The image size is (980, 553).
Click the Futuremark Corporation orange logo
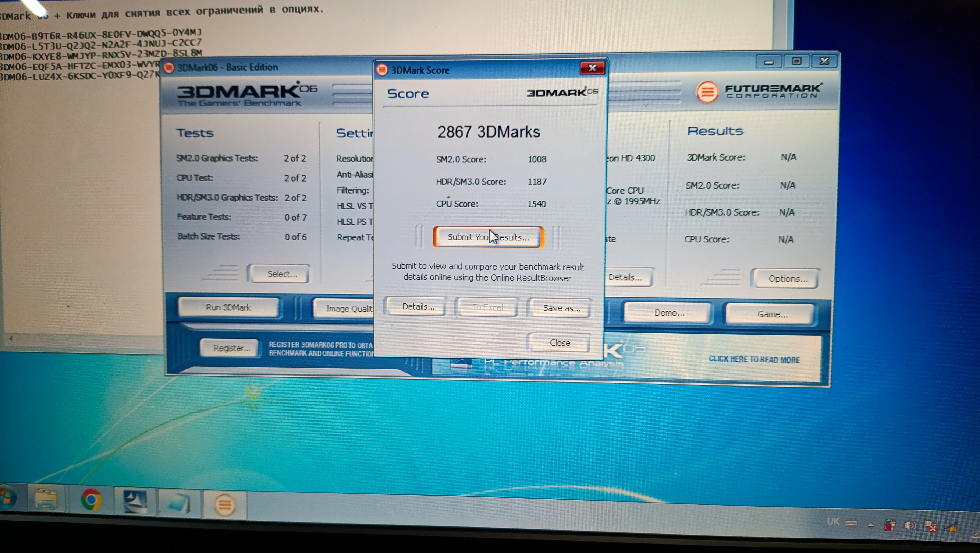pos(707,92)
